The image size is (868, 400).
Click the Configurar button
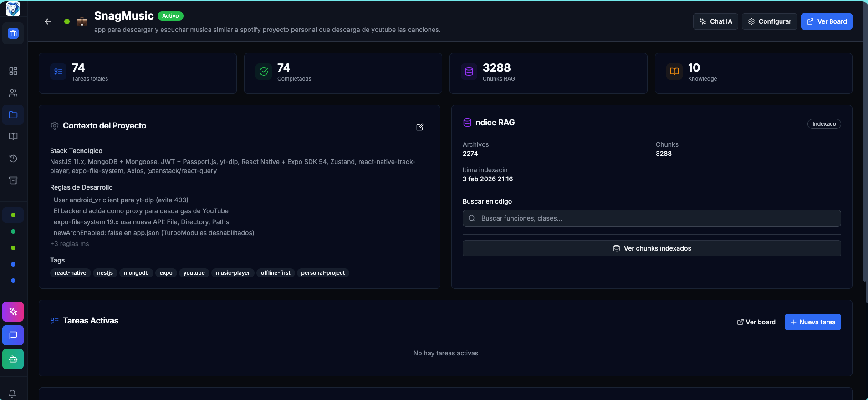tap(769, 21)
